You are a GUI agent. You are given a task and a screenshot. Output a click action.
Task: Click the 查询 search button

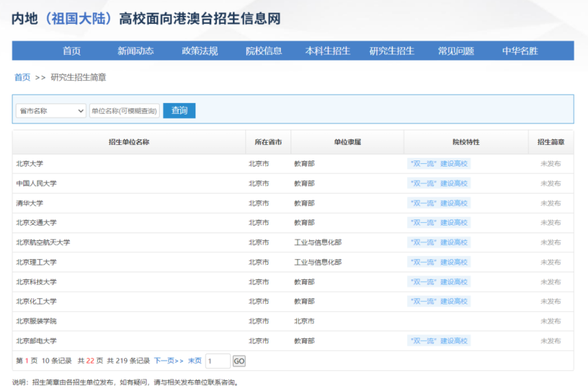point(180,110)
